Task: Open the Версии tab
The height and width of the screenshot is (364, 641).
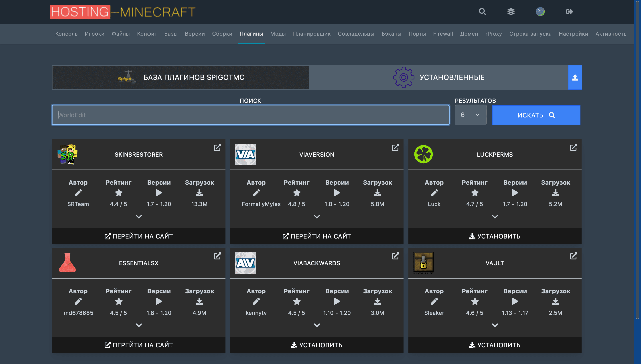Action: 195,34
